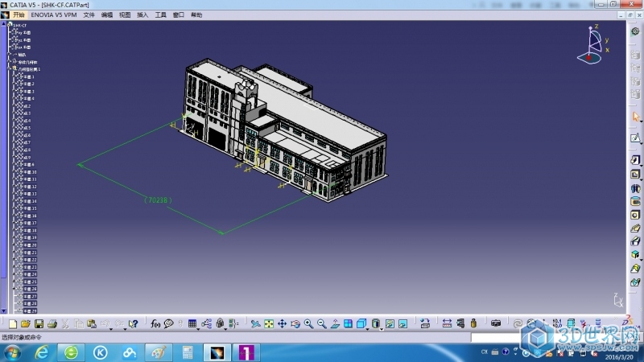Click the Knowledge Inspector chat-bubble icon
Image resolution: width=644 pixels, height=362 pixels.
click(x=168, y=324)
